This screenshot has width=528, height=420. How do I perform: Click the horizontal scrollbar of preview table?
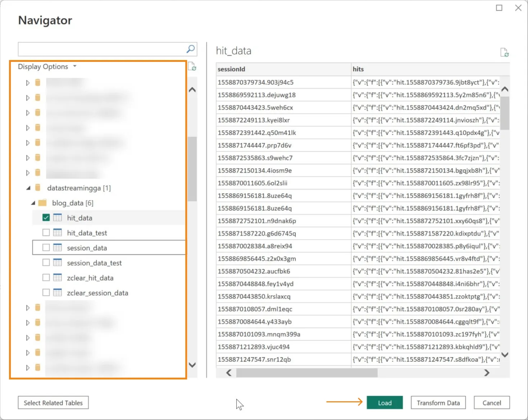[x=307, y=373]
